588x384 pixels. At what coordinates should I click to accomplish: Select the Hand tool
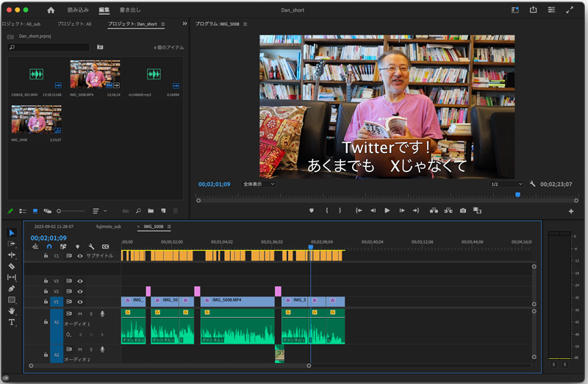(12, 310)
